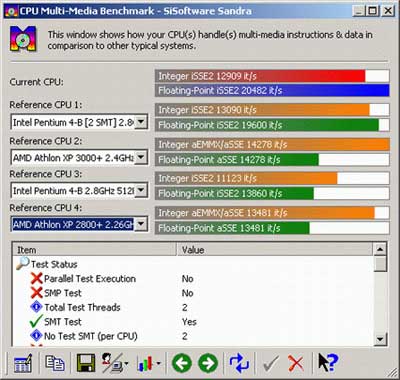Click the Item column header
The image size is (400, 380).
[94, 249]
